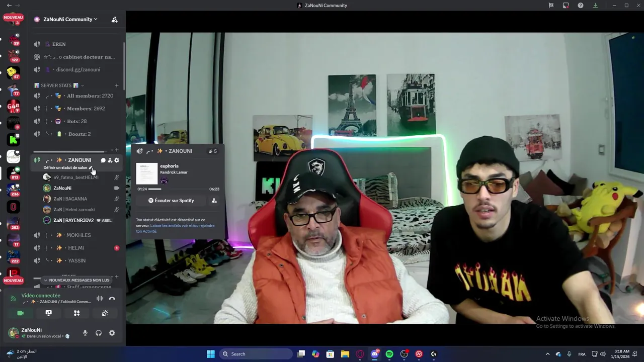Collapse the SERVER STATS category
This screenshot has height=362, width=644.
pos(59,85)
